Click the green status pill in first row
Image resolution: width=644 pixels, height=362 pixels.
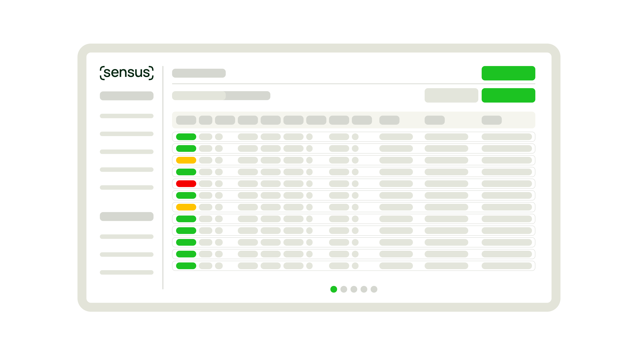(186, 137)
